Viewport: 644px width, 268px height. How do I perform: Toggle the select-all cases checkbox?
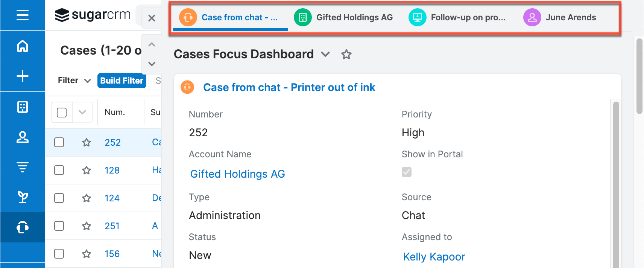click(62, 112)
